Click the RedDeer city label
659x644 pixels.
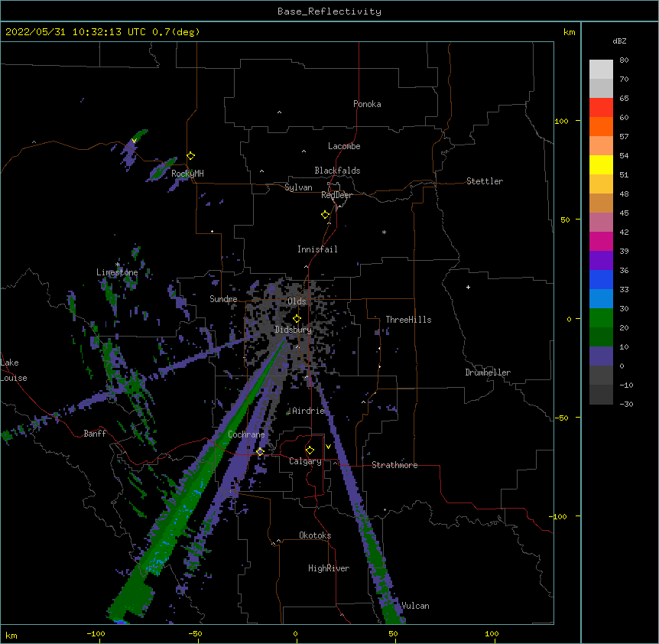(x=336, y=195)
